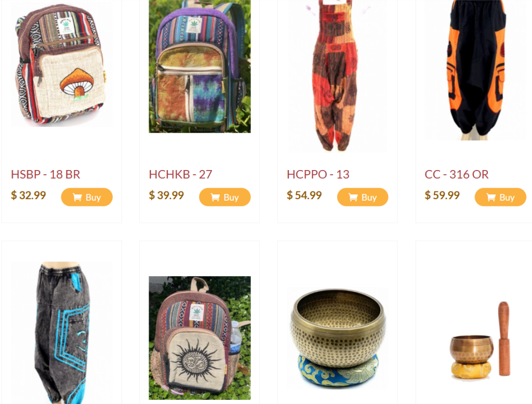The height and width of the screenshot is (404, 532).
Task: View the mushroom backpack product image
Action: 62,64
